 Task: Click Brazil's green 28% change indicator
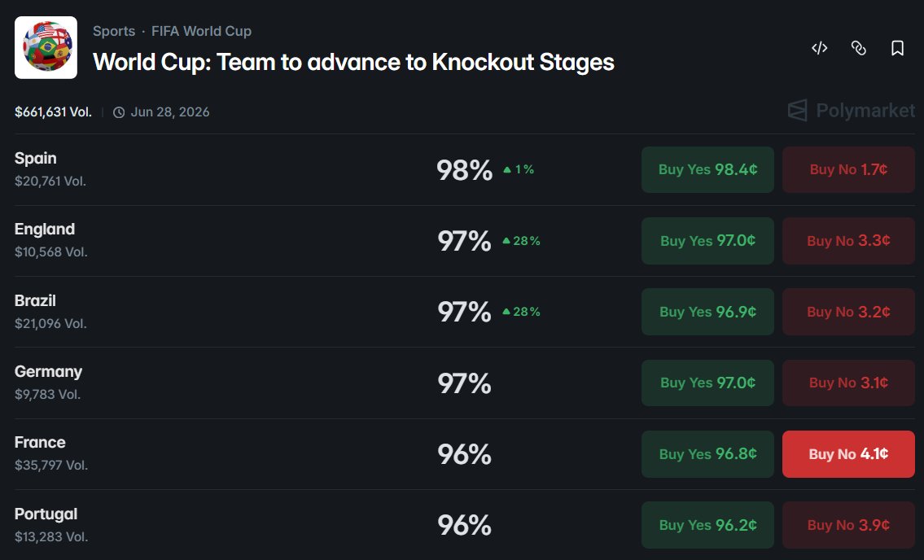click(522, 312)
